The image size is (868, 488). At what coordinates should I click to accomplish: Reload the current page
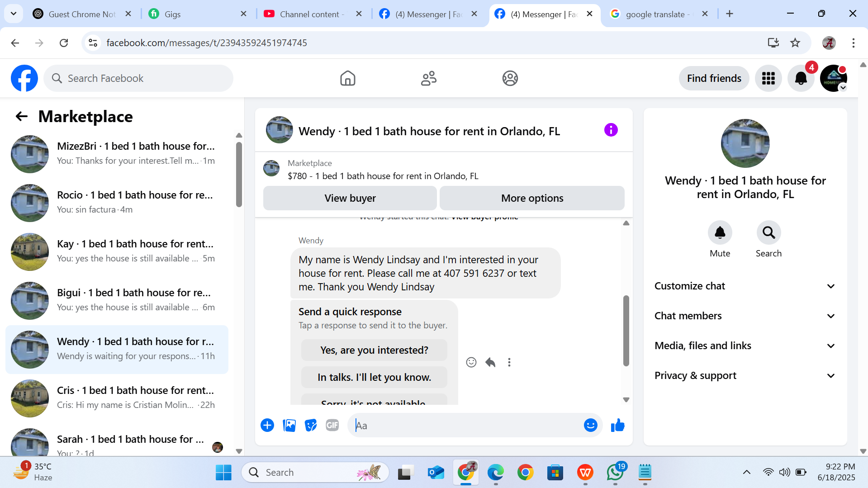click(64, 43)
